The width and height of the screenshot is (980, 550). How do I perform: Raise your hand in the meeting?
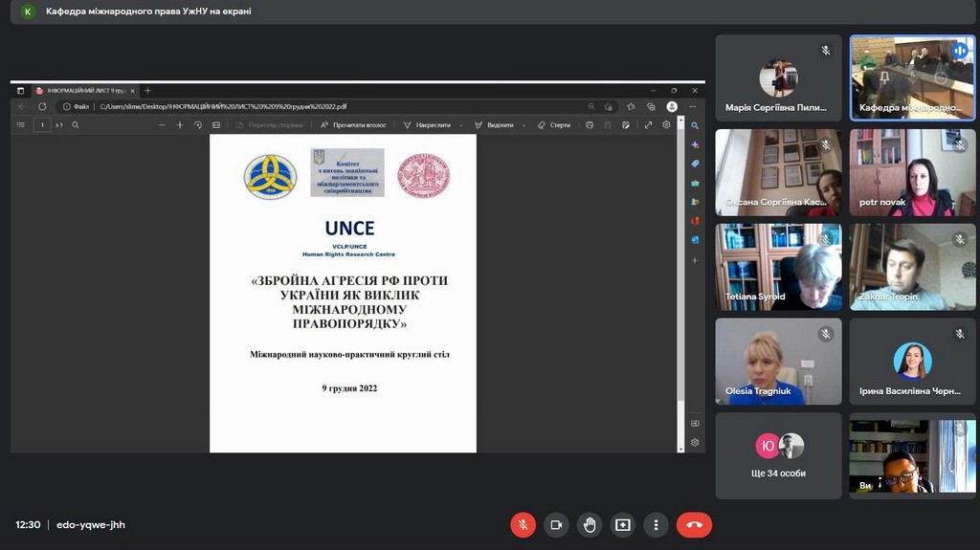tap(590, 524)
